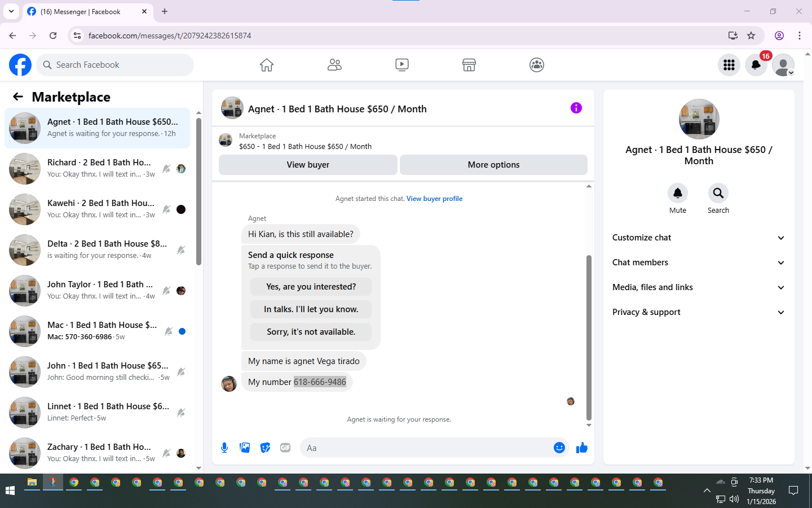Image resolution: width=812 pixels, height=508 pixels.
Task: Open File Explorer from taskbar
Action: pos(32,483)
